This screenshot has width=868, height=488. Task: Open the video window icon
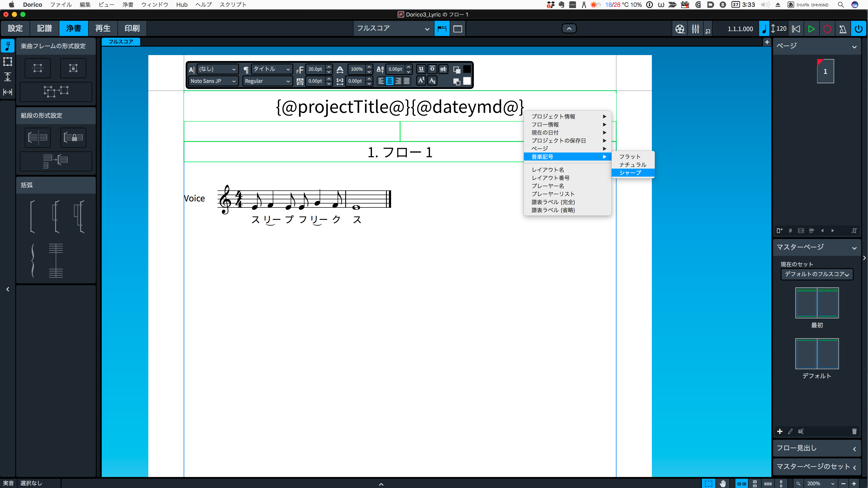[x=680, y=29]
